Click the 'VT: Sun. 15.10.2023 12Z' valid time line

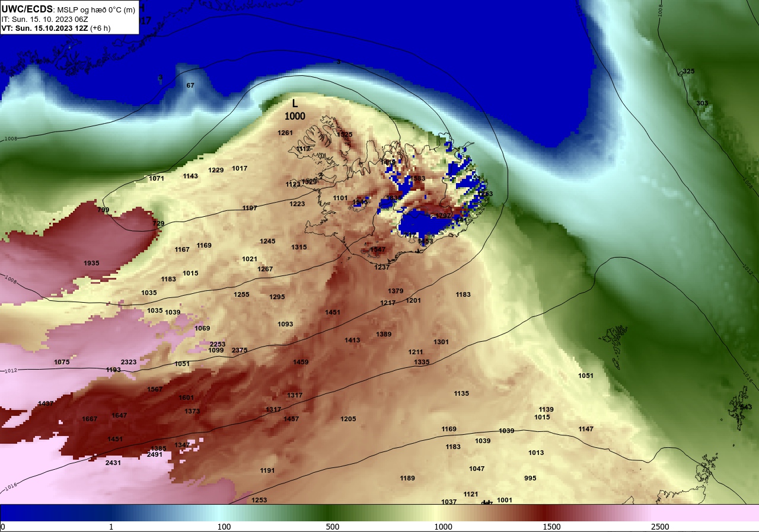(56, 28)
